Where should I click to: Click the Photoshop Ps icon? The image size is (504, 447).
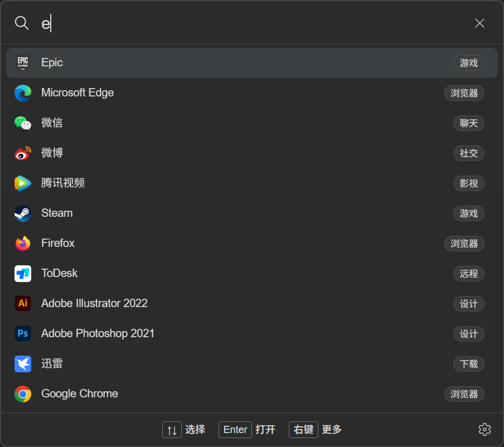[x=23, y=333]
